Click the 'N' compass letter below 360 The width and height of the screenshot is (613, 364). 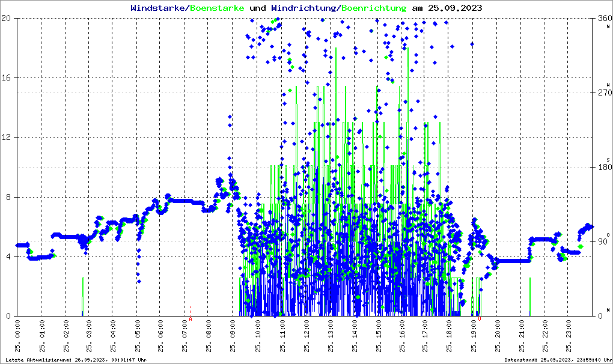pyautogui.click(x=608, y=26)
